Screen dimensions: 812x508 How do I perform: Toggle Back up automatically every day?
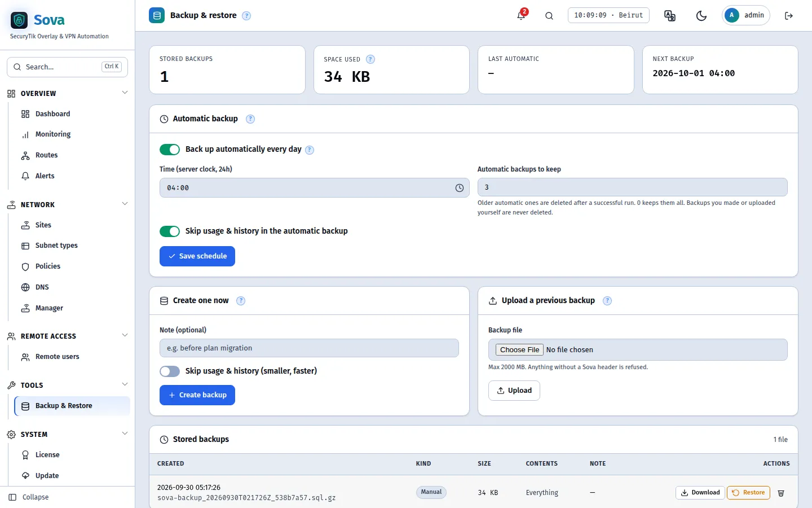tap(170, 150)
